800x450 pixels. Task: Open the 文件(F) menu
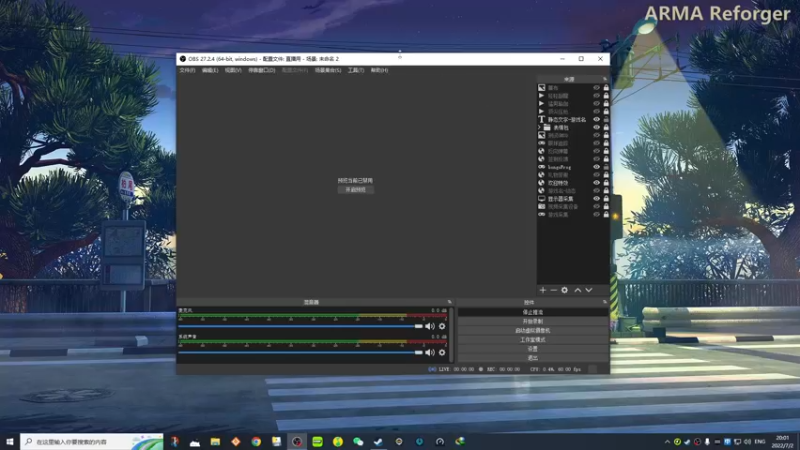click(187, 70)
